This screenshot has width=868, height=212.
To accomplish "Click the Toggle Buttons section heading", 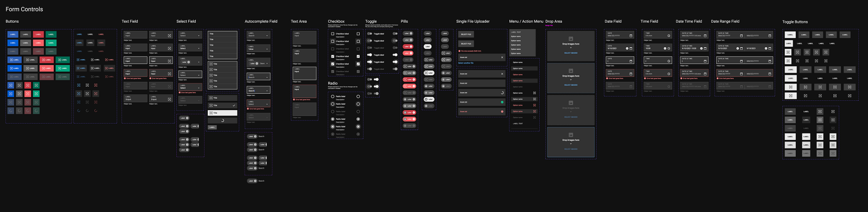I will click(x=795, y=22).
